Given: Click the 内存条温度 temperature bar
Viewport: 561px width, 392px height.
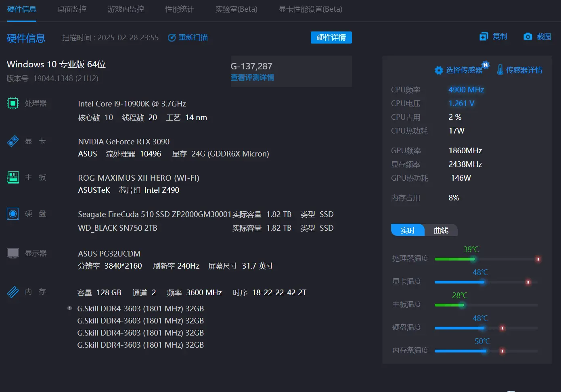Looking at the screenshot, I should [x=486, y=351].
